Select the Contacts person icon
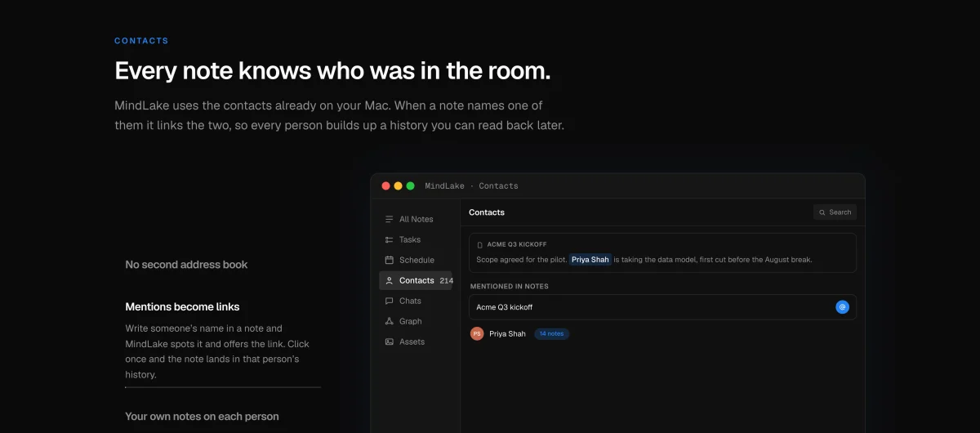This screenshot has width=980, height=433. [389, 280]
